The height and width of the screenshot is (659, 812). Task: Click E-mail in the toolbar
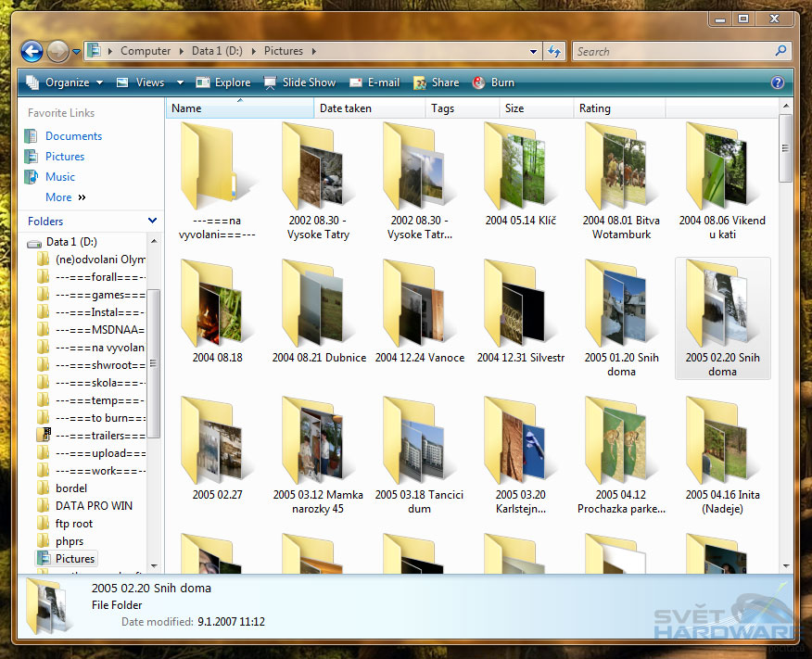click(x=374, y=82)
